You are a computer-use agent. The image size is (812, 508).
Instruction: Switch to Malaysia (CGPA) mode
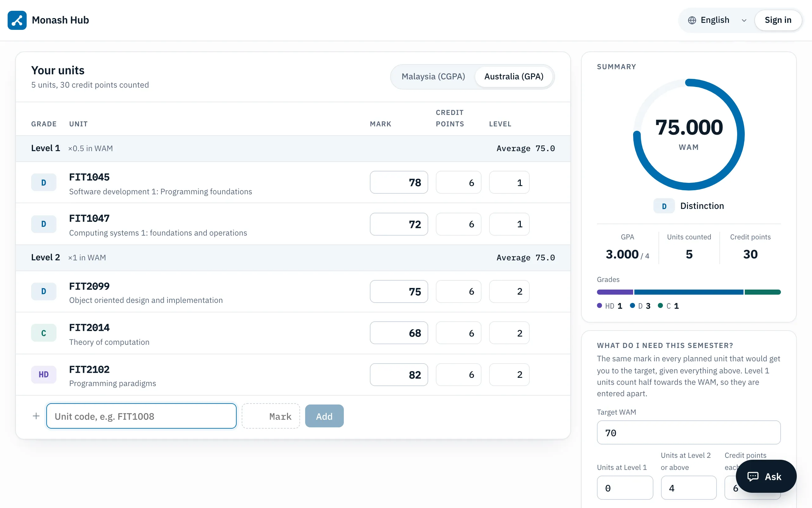433,77
